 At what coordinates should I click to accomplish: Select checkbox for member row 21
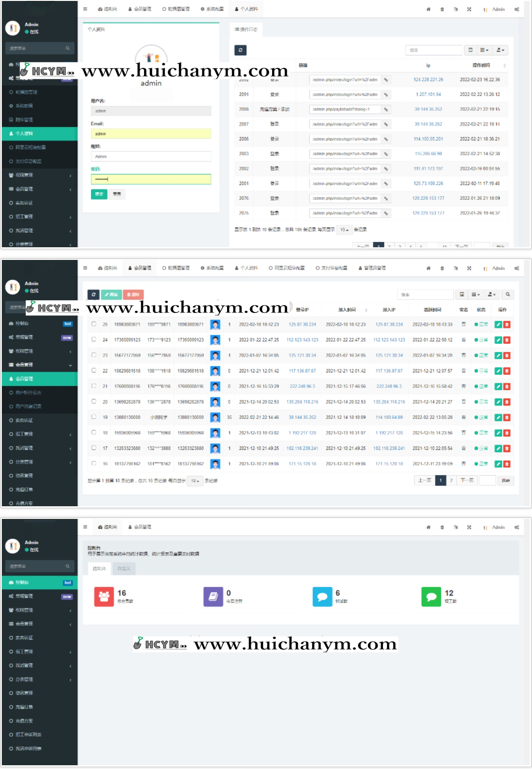point(94,386)
